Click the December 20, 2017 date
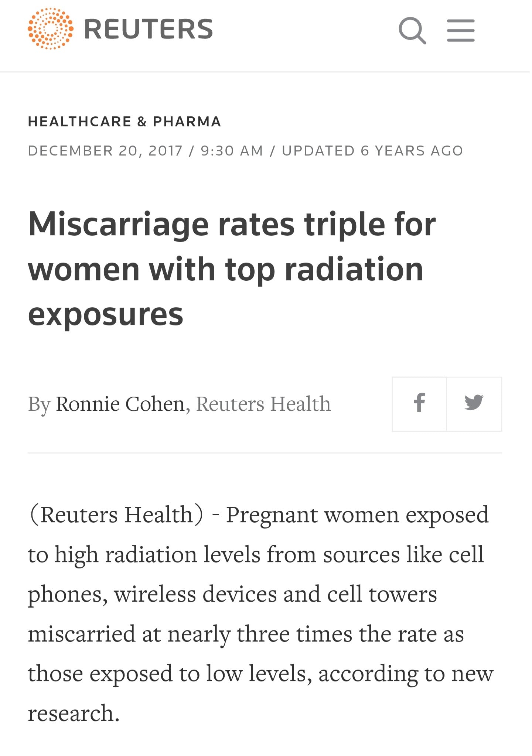532x756 pixels. tap(105, 151)
